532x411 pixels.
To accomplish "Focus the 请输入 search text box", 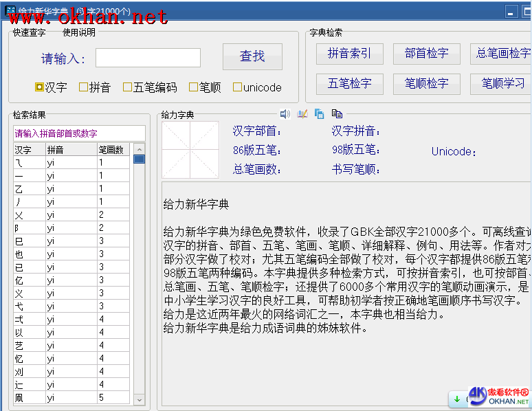I will point(148,58).
